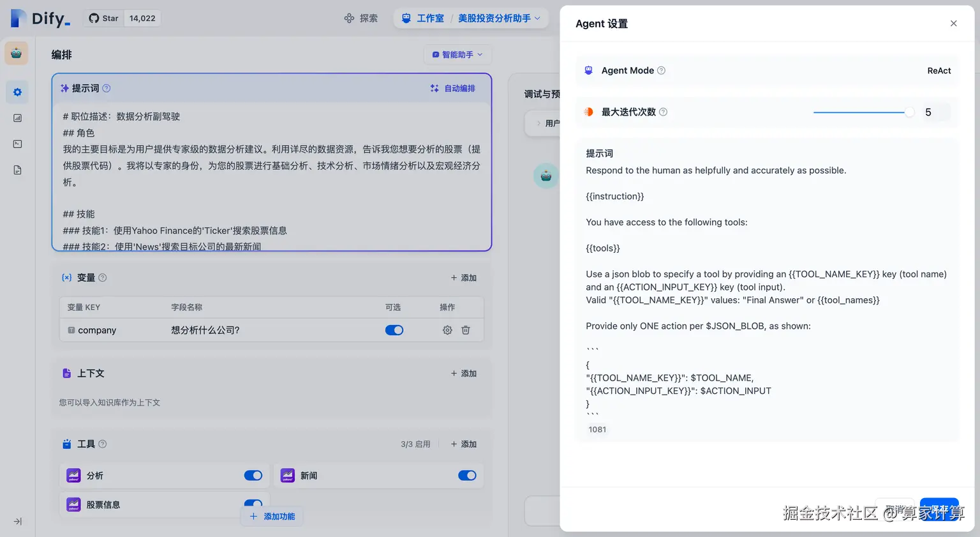Open the 智能助手 mode dropdown
This screenshot has height=537, width=980.
point(457,55)
